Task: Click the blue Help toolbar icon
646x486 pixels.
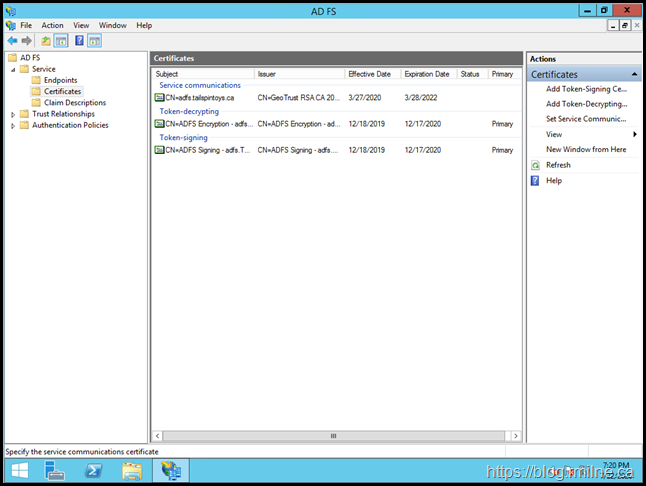Action: pyautogui.click(x=79, y=41)
